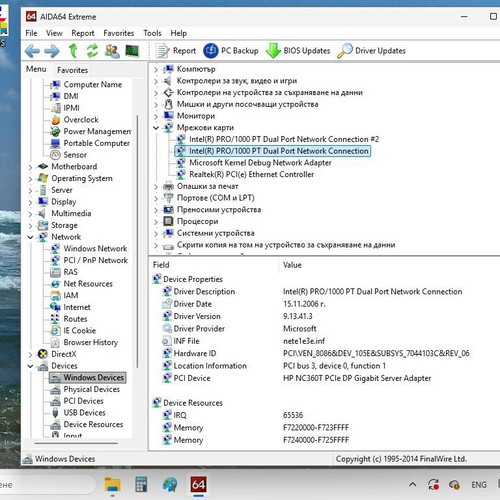Expand the DirectX node
The height and width of the screenshot is (500, 500).
(30, 354)
